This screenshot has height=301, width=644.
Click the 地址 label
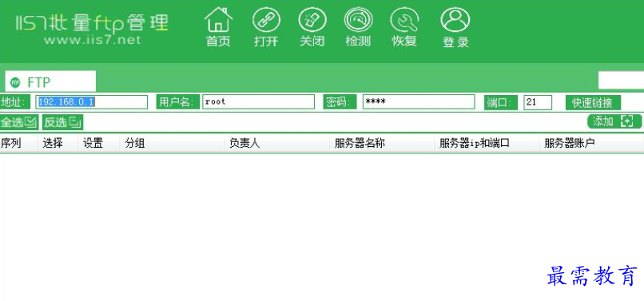point(14,102)
